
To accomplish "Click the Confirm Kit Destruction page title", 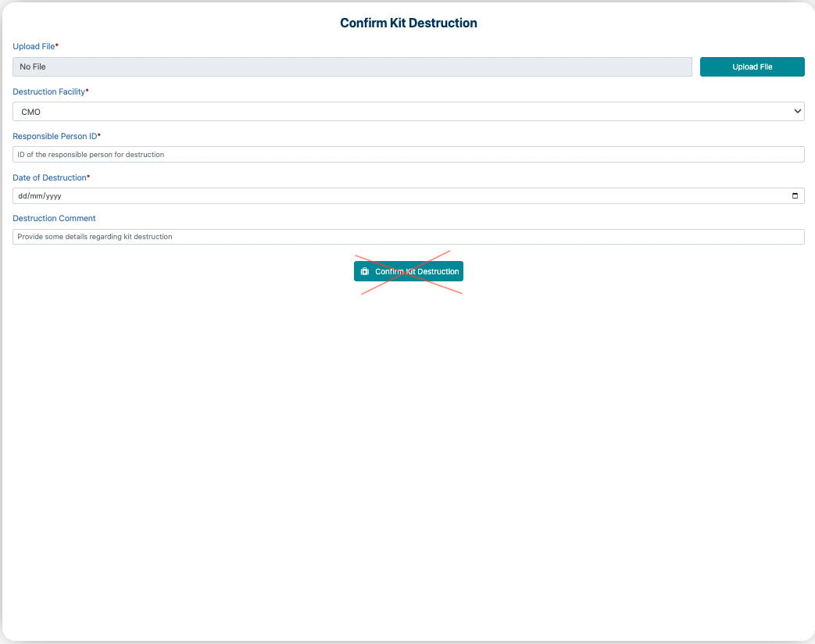I will [408, 23].
